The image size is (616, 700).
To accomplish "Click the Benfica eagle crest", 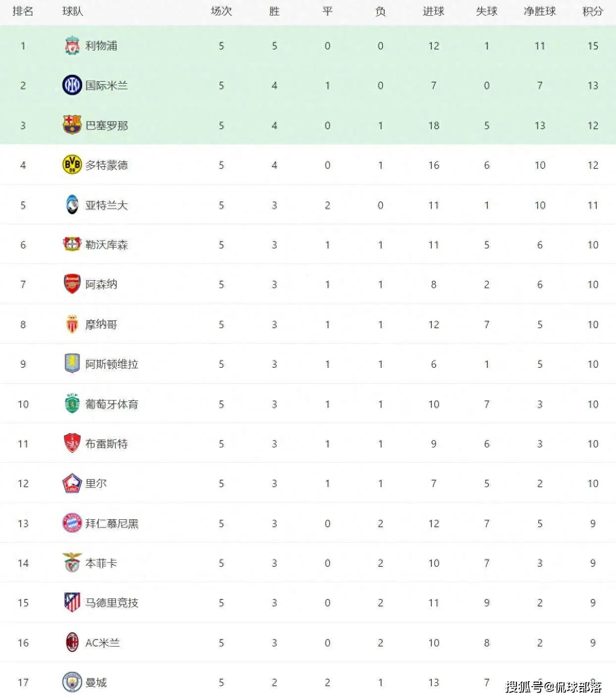I will point(72,563).
